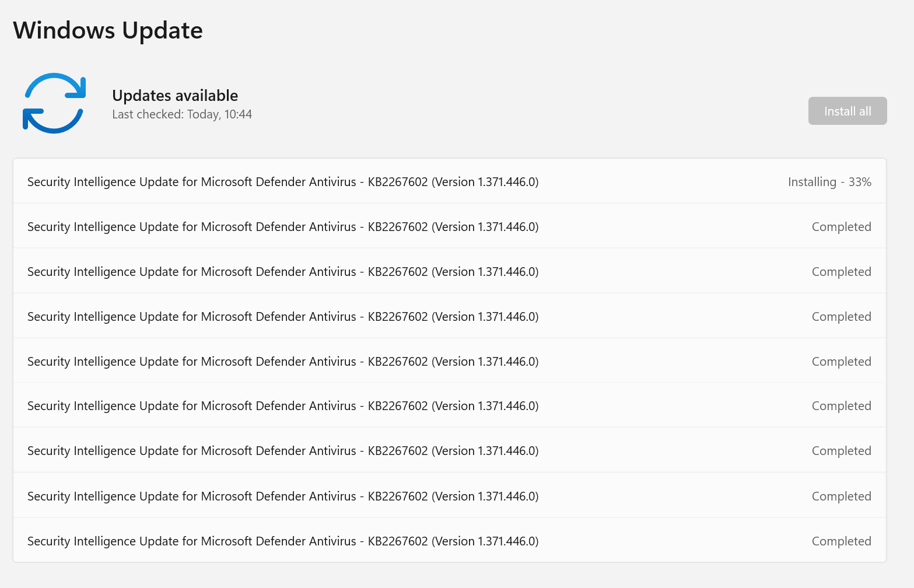Click the Windows Update page title
Image resolution: width=914 pixels, height=588 pixels.
[108, 30]
